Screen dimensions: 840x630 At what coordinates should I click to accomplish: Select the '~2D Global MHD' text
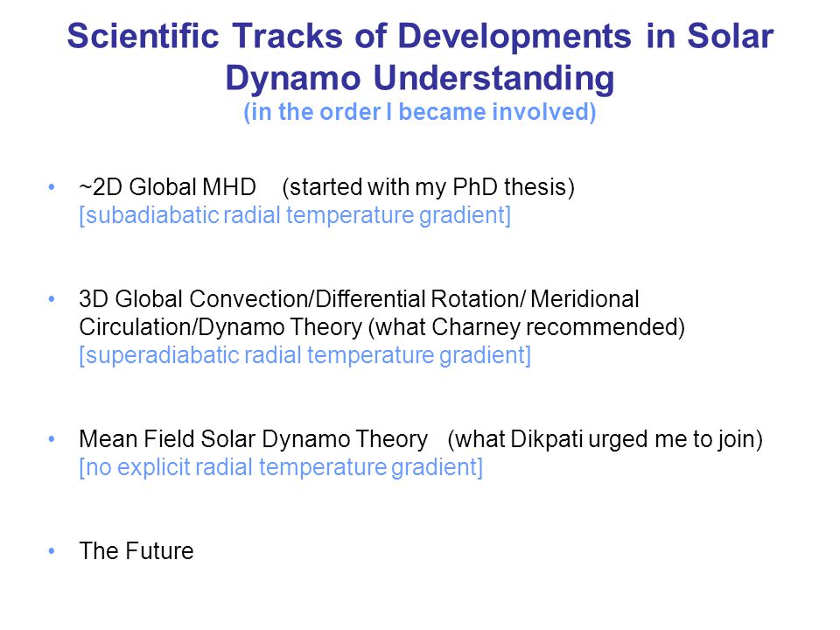(x=167, y=187)
